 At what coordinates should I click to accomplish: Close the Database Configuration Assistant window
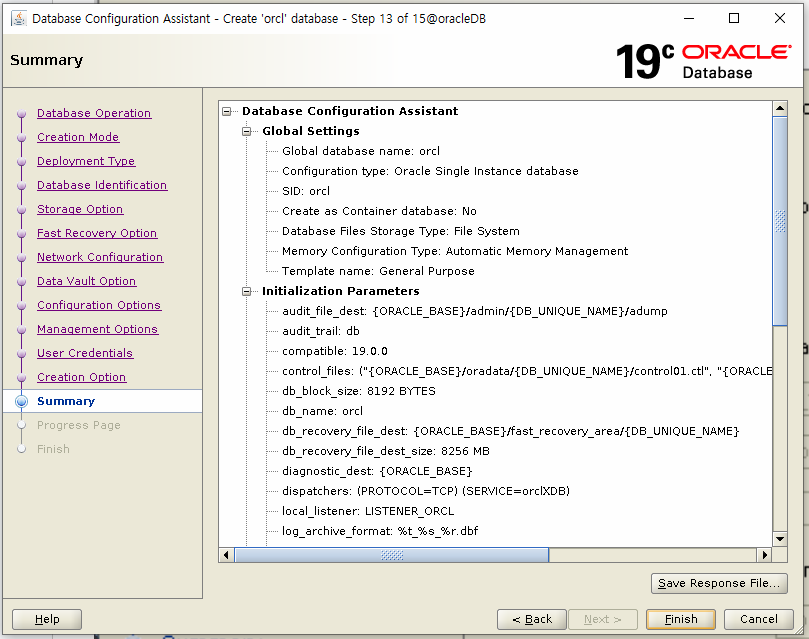coord(780,19)
